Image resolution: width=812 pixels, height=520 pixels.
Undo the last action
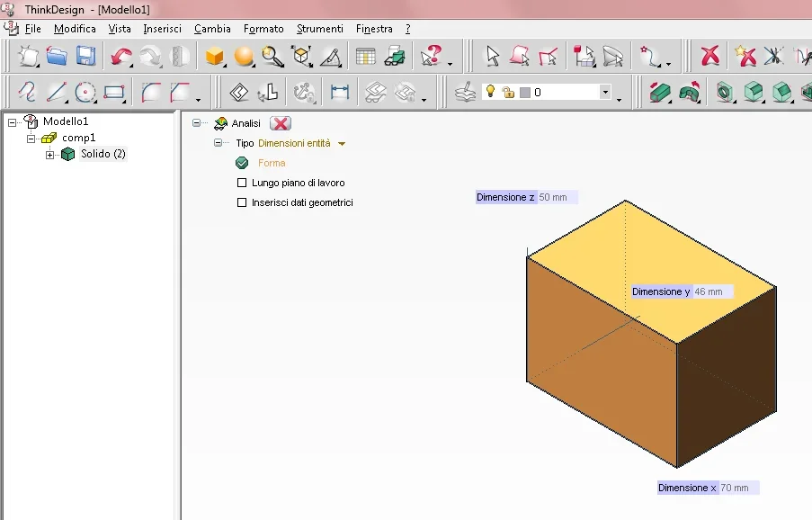pyautogui.click(x=121, y=57)
